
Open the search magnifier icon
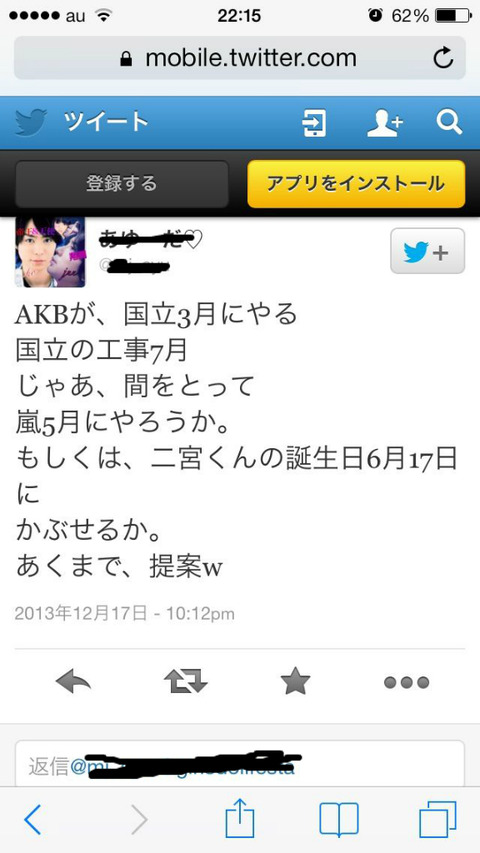(x=449, y=122)
